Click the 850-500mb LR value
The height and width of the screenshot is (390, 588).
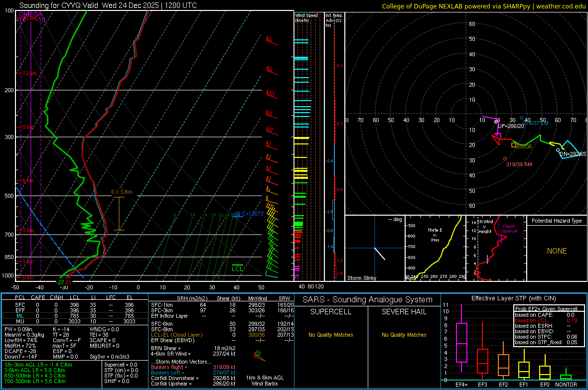(35, 376)
